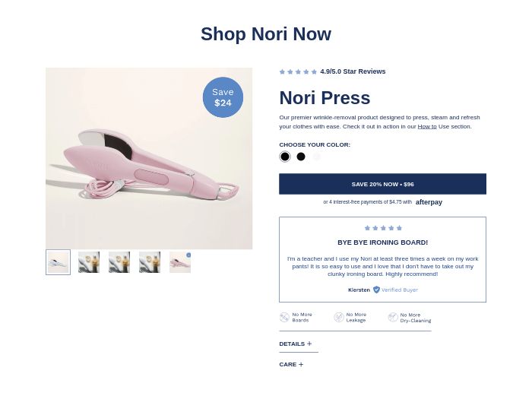Click the five stars in the review box

tap(383, 228)
